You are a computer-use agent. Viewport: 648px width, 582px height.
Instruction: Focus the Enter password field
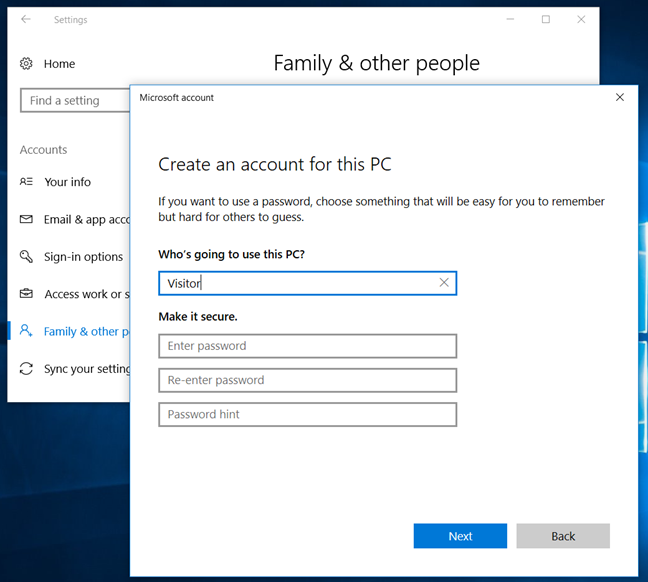(x=307, y=346)
